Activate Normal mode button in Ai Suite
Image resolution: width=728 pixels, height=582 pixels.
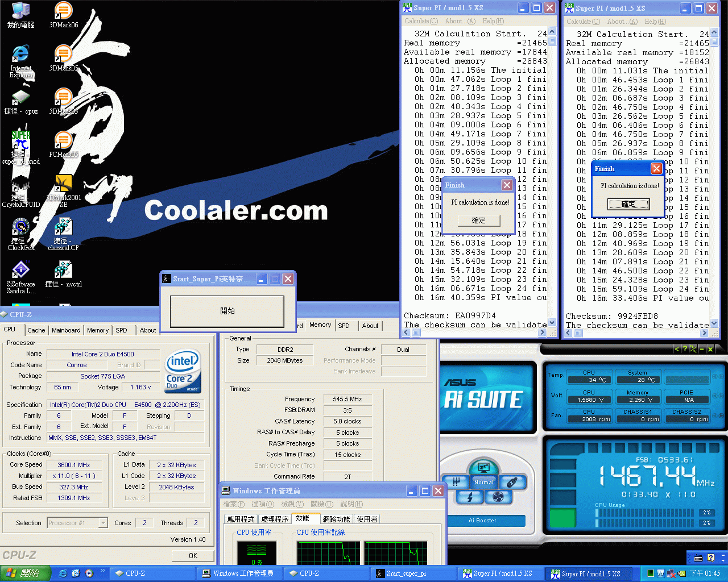pos(483,482)
